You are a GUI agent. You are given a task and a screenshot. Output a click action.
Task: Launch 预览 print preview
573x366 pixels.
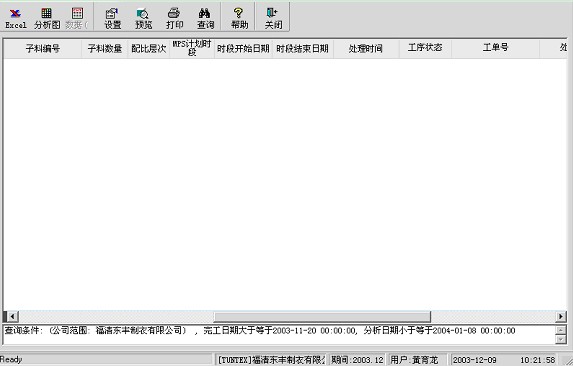click(143, 18)
